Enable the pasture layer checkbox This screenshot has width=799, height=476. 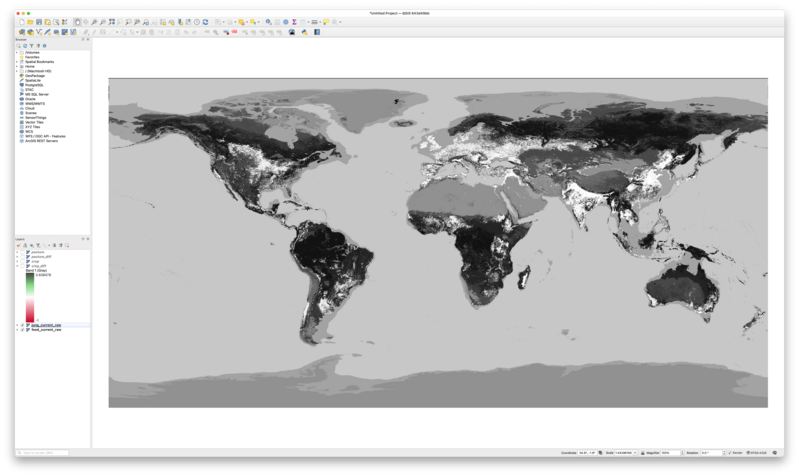(x=22, y=252)
